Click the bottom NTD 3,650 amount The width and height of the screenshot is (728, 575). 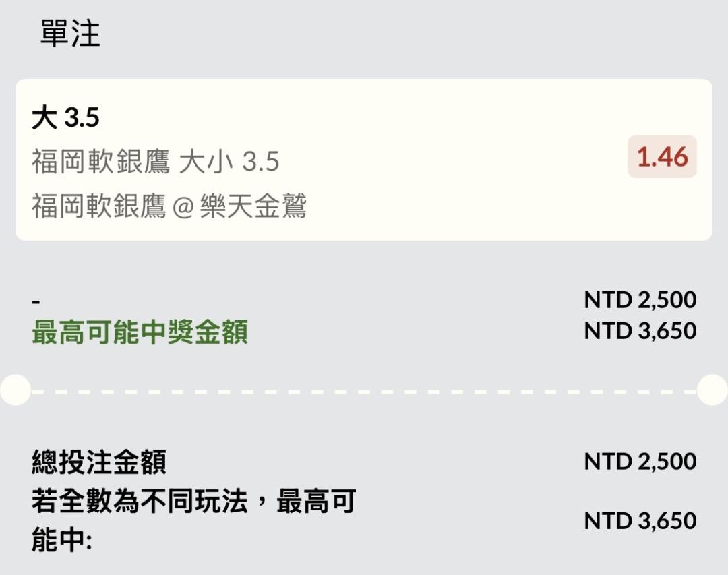pyautogui.click(x=640, y=521)
